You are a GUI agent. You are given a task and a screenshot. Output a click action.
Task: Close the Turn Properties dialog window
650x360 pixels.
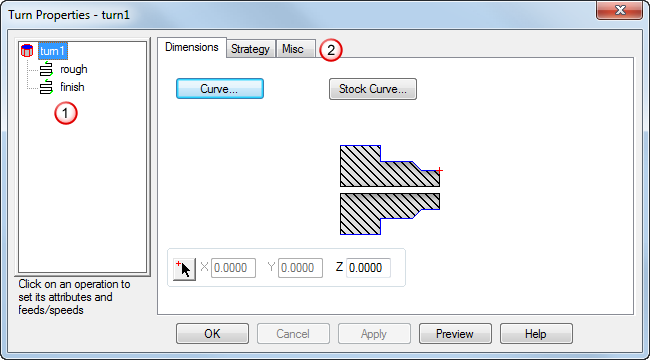pos(620,10)
